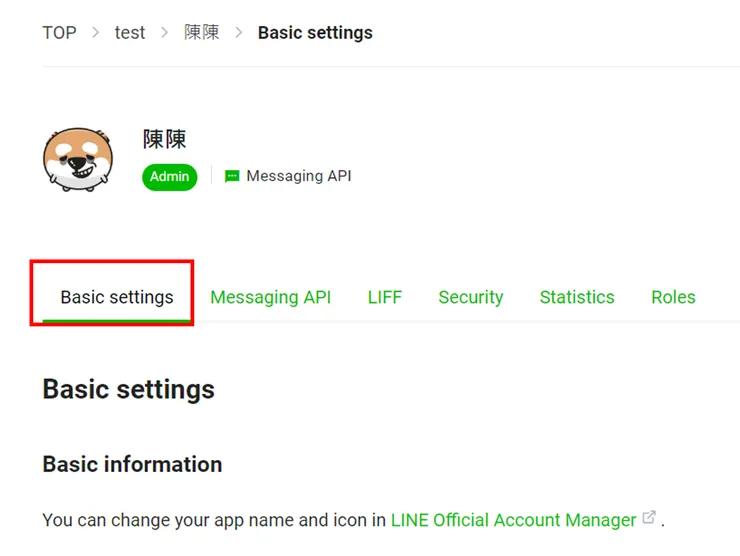740x556 pixels.
Task: Select the Basic settings tab
Action: [117, 297]
